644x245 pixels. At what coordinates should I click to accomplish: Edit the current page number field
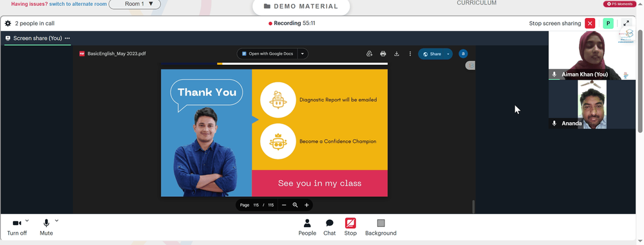[x=256, y=205]
